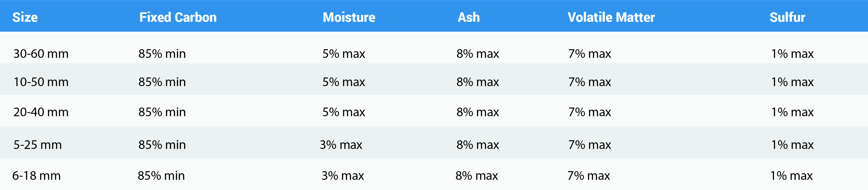868x190 pixels.
Task: Click the 5-25 mm size cell
Action: tap(37, 145)
